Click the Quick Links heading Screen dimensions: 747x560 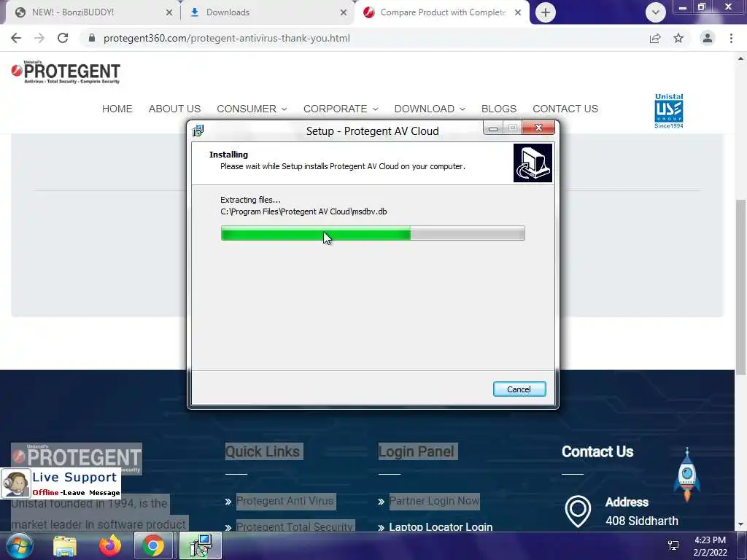tap(263, 451)
